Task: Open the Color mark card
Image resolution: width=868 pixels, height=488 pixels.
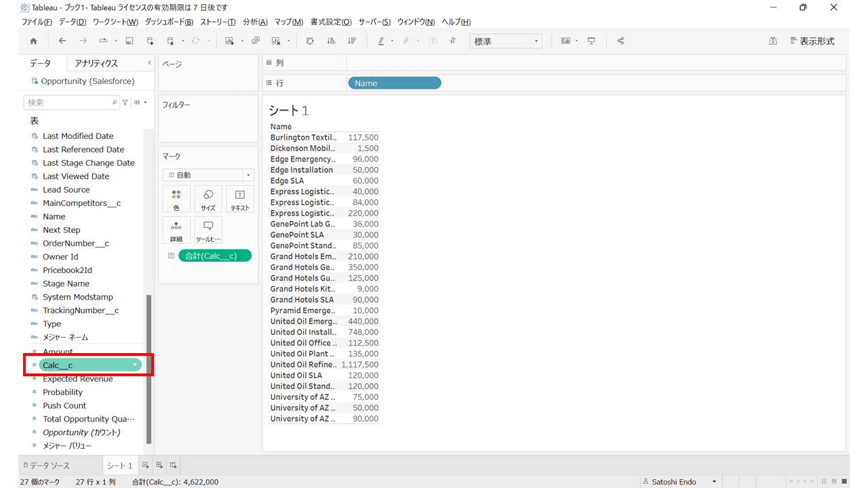Action: coord(176,199)
